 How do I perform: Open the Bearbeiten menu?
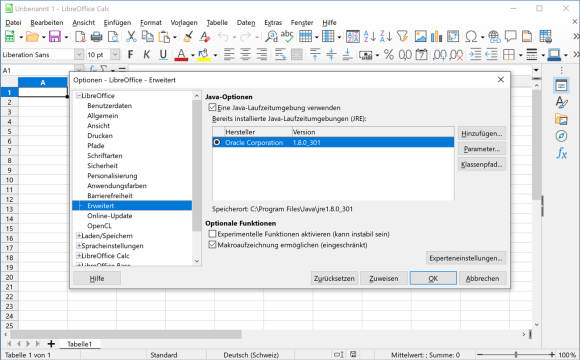[47, 23]
